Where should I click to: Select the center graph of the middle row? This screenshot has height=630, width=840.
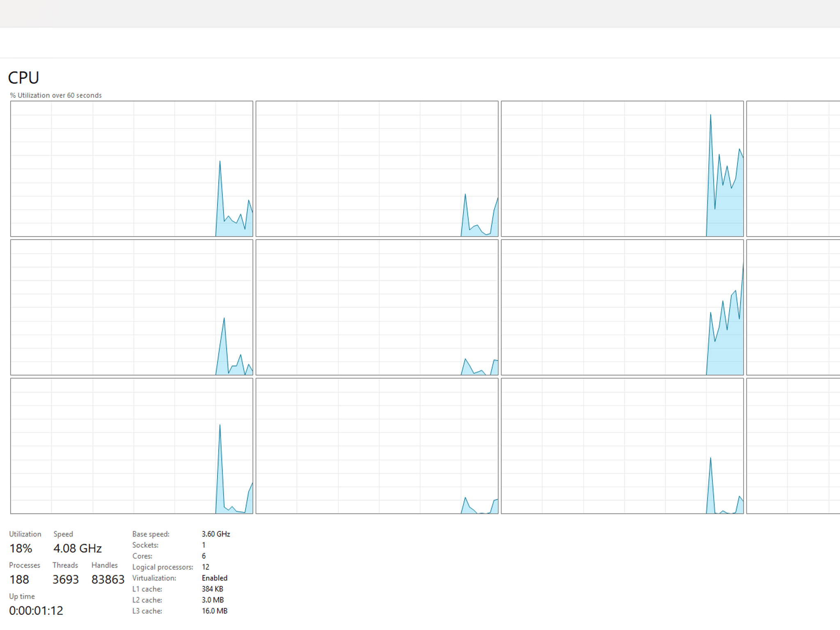pyautogui.click(x=377, y=307)
